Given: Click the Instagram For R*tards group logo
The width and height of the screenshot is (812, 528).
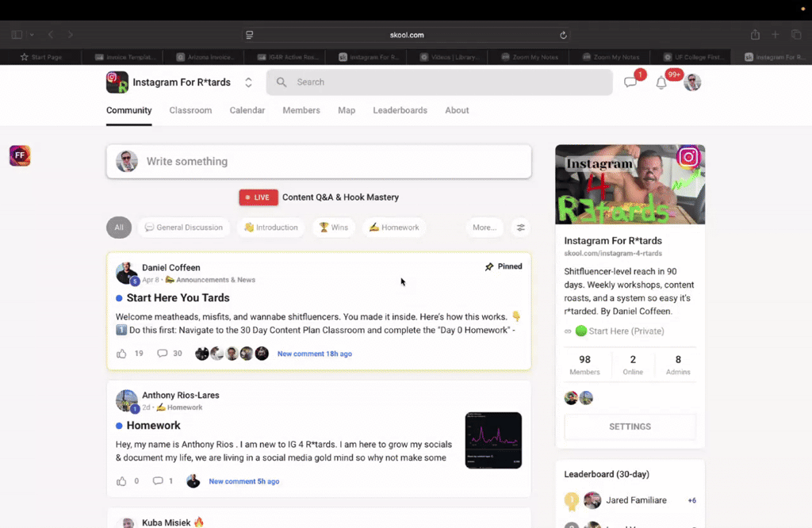Looking at the screenshot, I should click(x=117, y=82).
